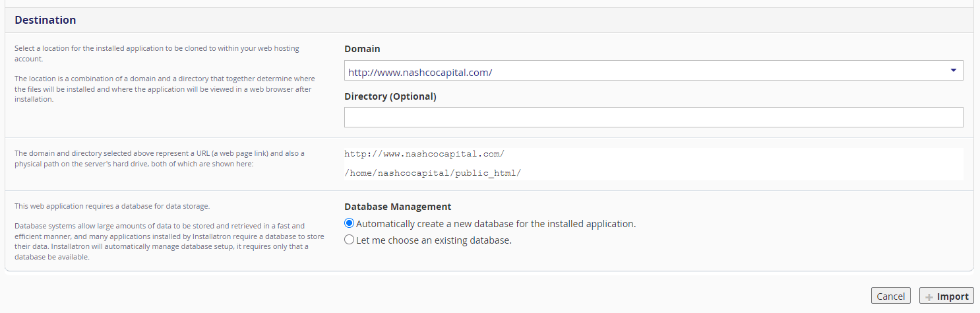
Task: Click the Destination section heading
Action: (46, 20)
